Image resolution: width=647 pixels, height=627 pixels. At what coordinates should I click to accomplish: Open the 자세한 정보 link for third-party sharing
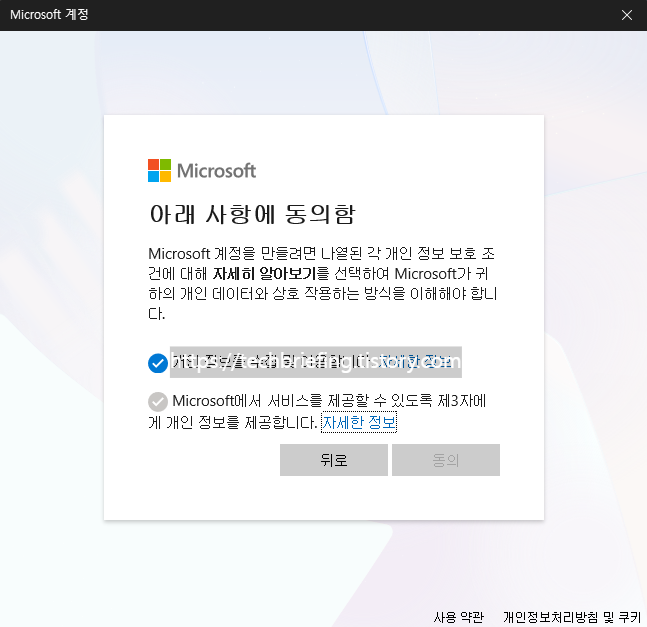(359, 422)
